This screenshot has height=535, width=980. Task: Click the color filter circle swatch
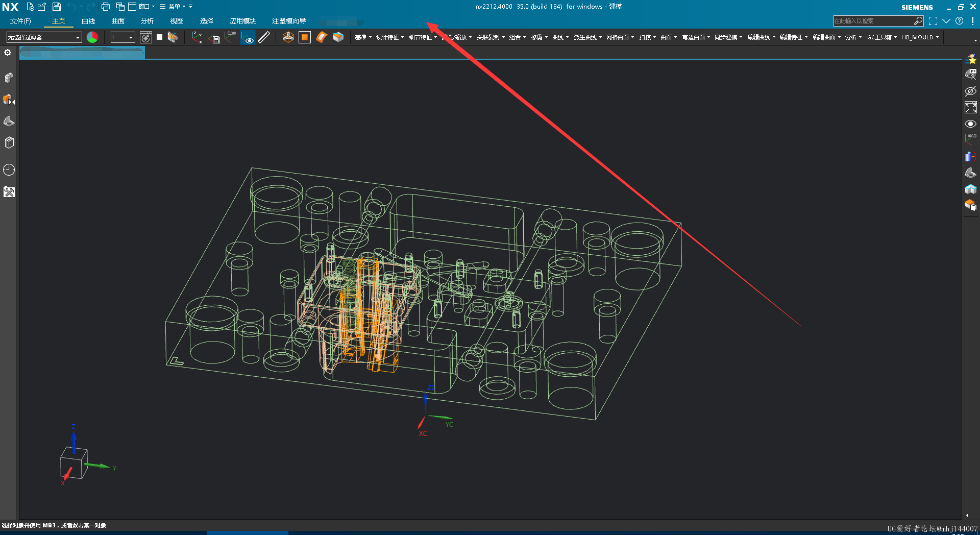92,37
